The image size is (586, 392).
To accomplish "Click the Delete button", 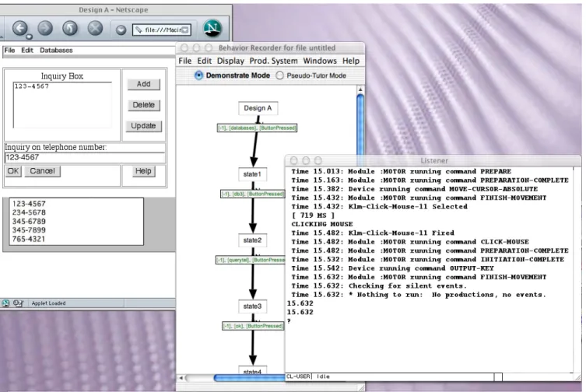I will click(143, 105).
